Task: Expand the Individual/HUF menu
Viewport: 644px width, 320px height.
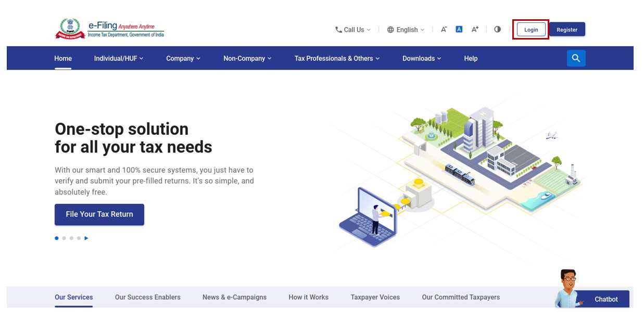Action: [x=118, y=58]
